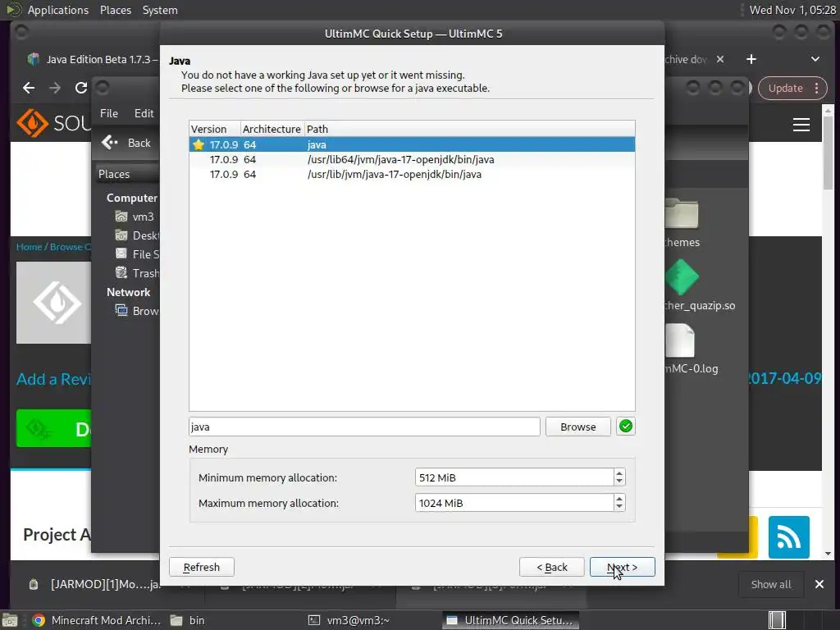Click the Chrome Update button
This screenshot has height=630, width=840.
pos(785,88)
